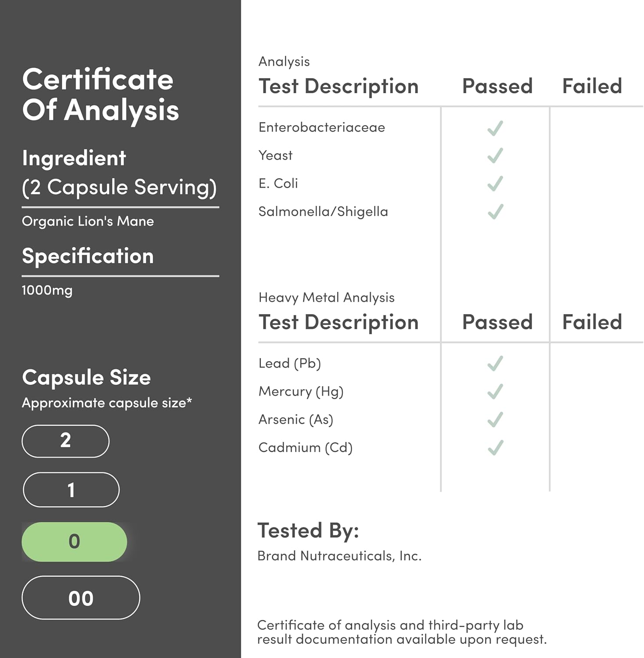This screenshot has width=644, height=658.
Task: Click the Brand Nutraceuticals, Inc. text
Action: pyautogui.click(x=339, y=556)
